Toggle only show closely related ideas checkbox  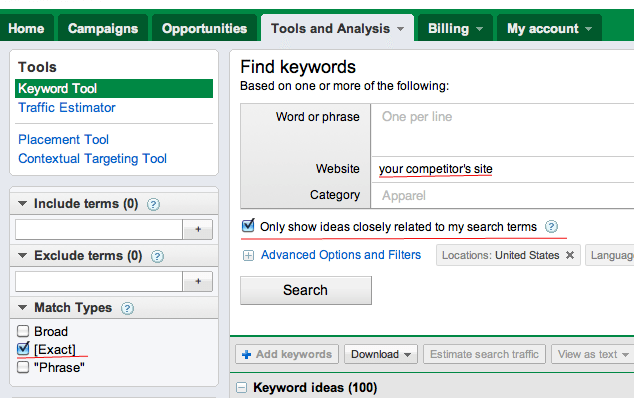[248, 226]
